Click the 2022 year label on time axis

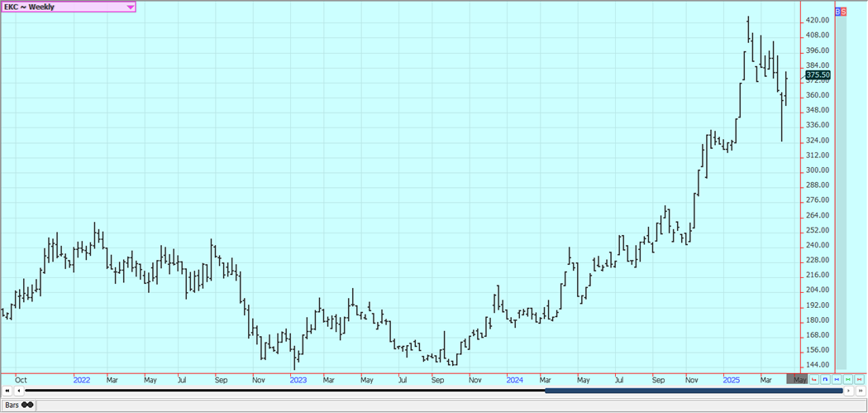[x=81, y=380]
